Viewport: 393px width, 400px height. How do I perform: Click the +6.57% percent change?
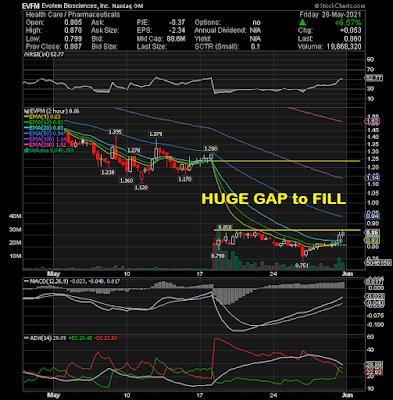click(348, 23)
